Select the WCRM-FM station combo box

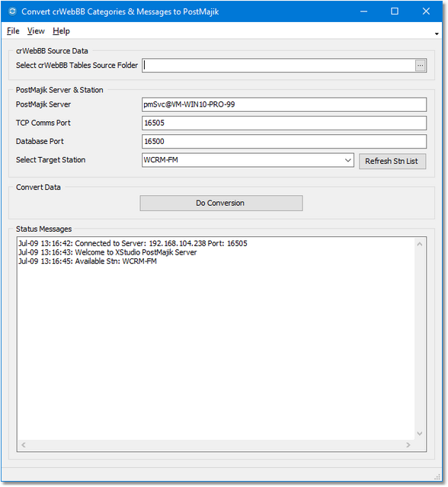click(x=248, y=160)
